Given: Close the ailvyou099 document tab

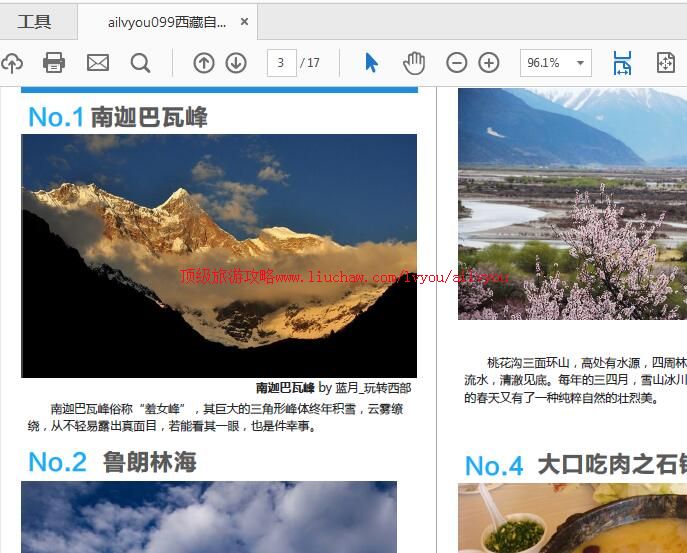Looking at the screenshot, I should [x=244, y=22].
